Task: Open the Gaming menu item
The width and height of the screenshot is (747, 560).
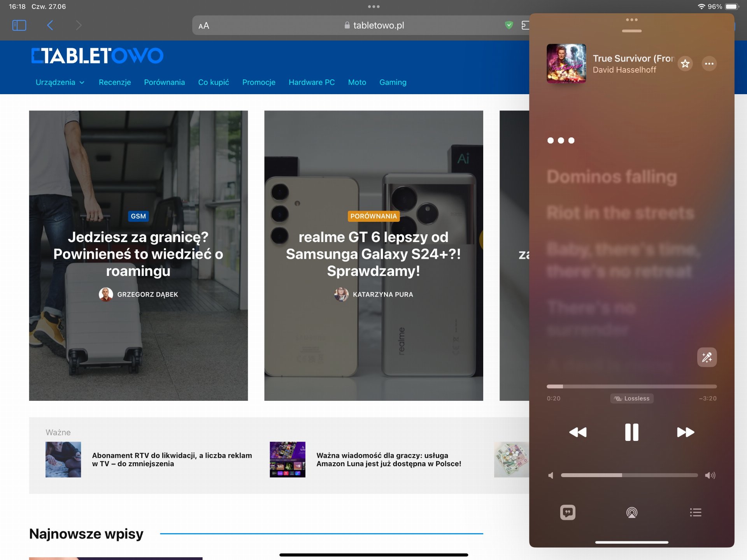Action: [x=393, y=82]
